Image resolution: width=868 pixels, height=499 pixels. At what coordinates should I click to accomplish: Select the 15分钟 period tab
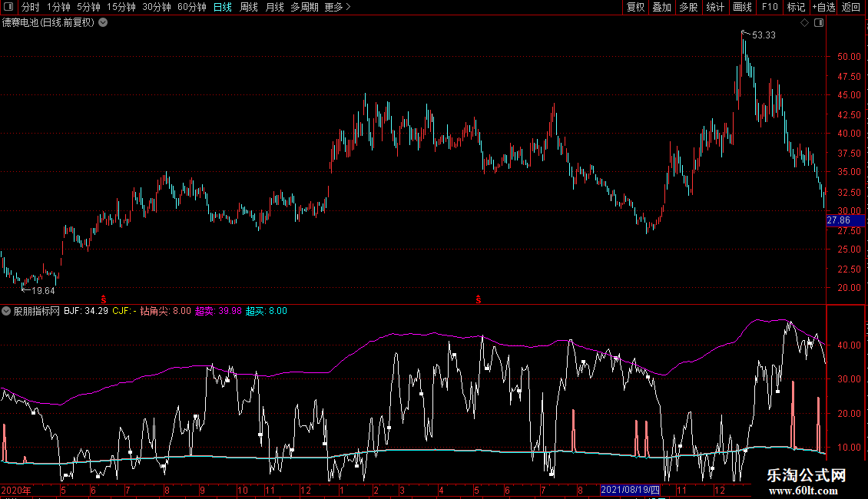(121, 7)
